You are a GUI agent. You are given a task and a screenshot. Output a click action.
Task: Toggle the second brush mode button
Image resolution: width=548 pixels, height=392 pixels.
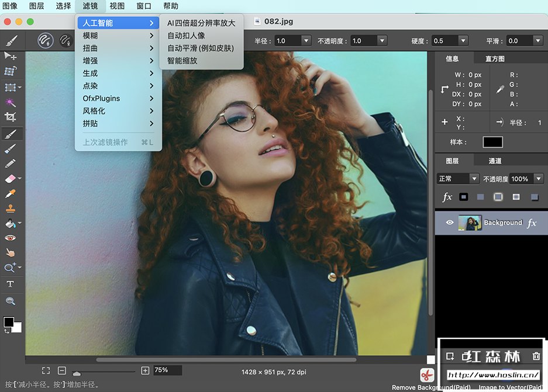pyautogui.click(x=66, y=40)
